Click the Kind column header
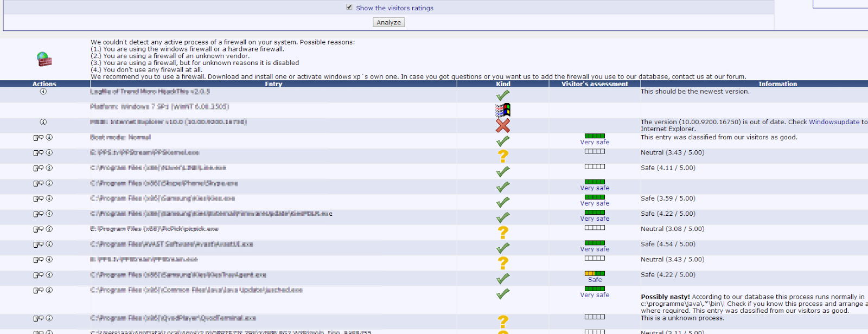The height and width of the screenshot is (334, 868). coord(503,84)
